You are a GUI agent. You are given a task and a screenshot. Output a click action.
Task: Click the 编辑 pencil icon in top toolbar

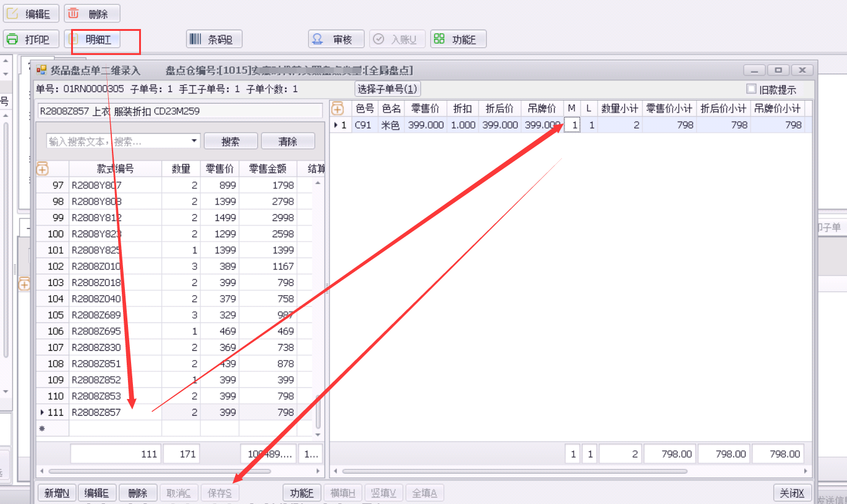13,14
